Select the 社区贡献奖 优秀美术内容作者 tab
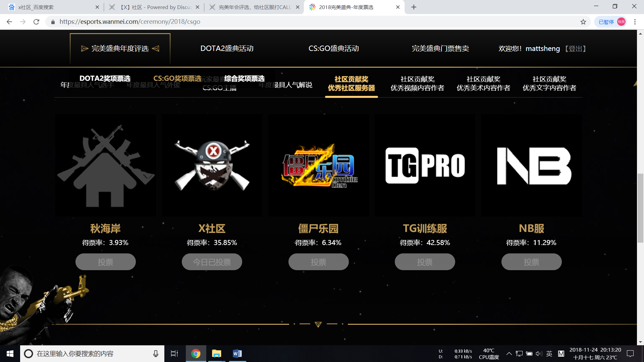The width and height of the screenshot is (644, 362). 484,83
